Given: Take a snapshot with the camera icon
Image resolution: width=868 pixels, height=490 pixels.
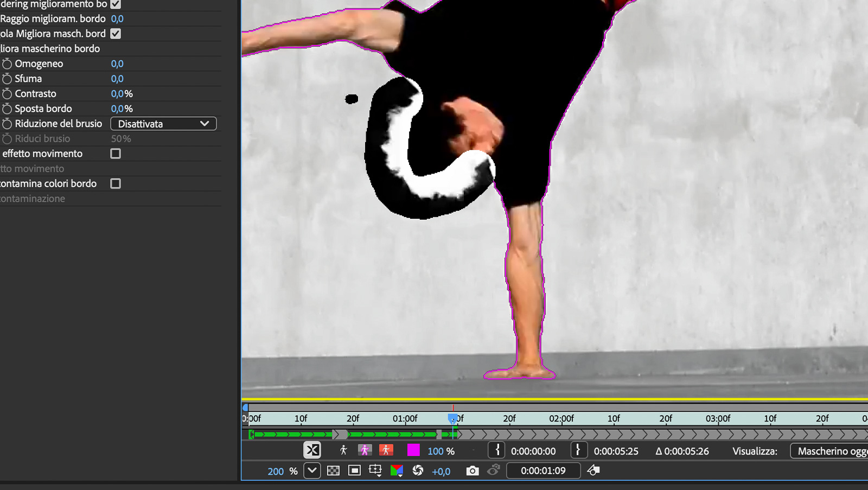Looking at the screenshot, I should point(473,470).
